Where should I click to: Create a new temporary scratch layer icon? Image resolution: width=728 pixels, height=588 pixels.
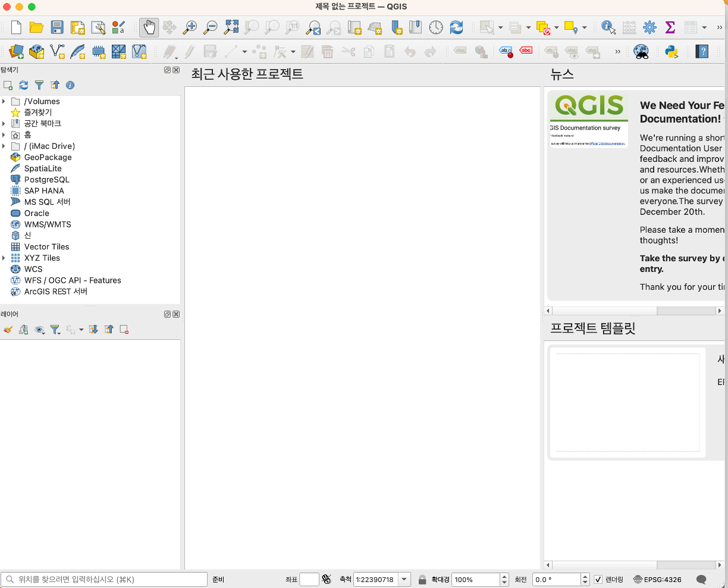99,52
